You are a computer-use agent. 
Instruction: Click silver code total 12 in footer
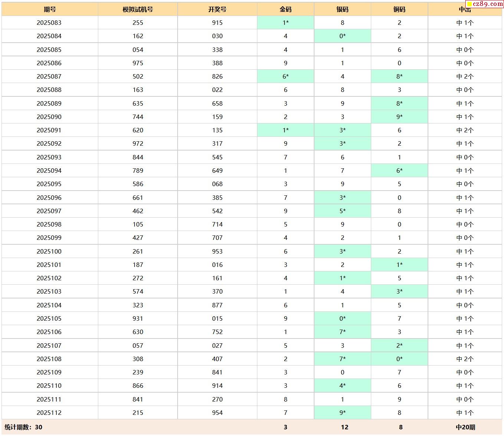(345, 427)
